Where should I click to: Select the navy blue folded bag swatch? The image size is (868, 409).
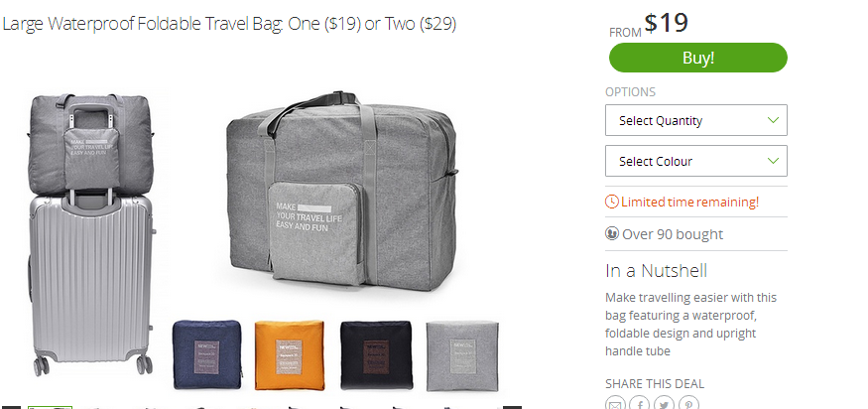click(207, 354)
